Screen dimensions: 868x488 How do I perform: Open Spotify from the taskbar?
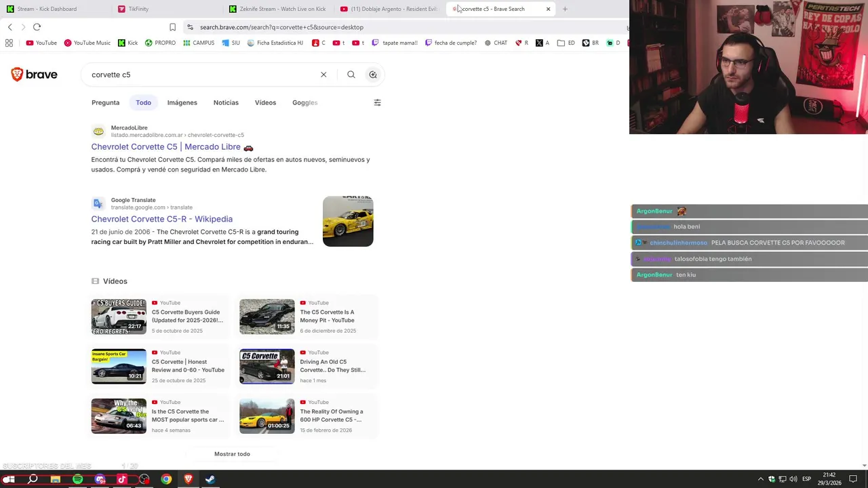(x=77, y=479)
